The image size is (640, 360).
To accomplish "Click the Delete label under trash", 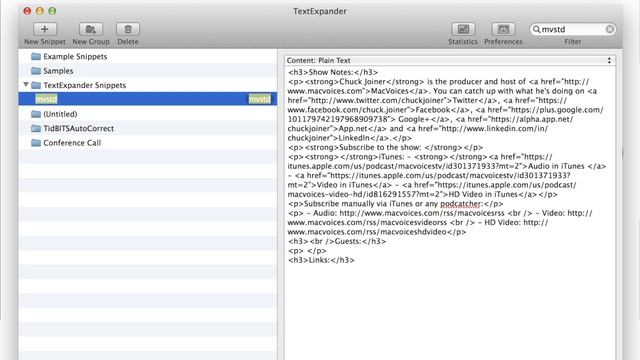I will pos(128,42).
